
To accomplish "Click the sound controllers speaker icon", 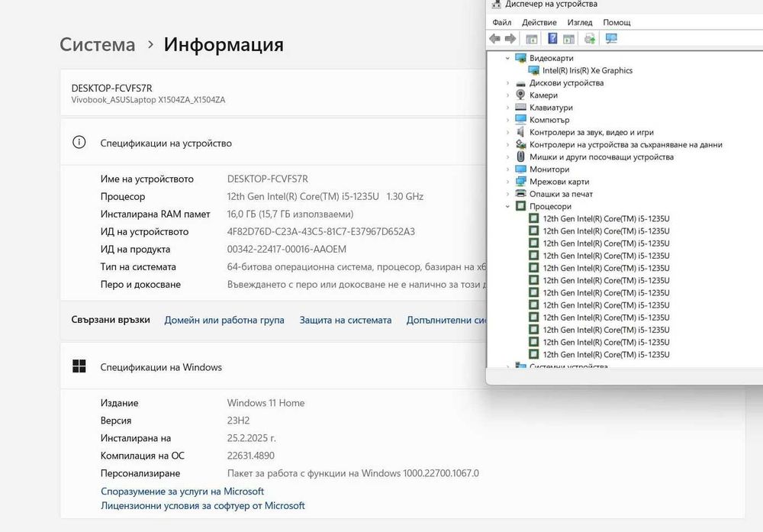I will (x=520, y=132).
